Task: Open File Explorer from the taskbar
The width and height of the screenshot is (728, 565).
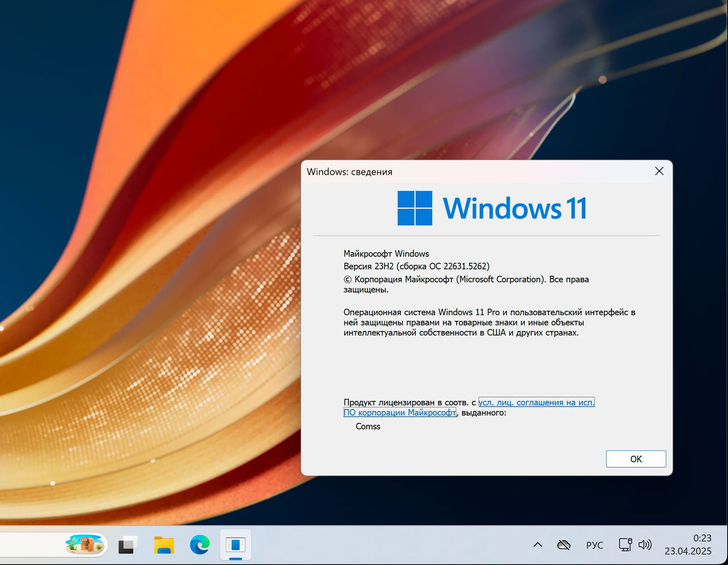Action: [x=164, y=545]
